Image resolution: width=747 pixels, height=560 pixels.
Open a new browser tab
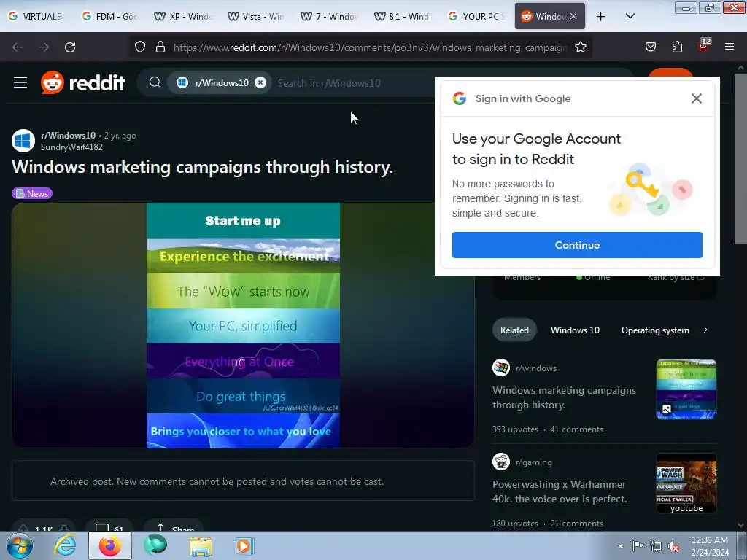coord(601,17)
